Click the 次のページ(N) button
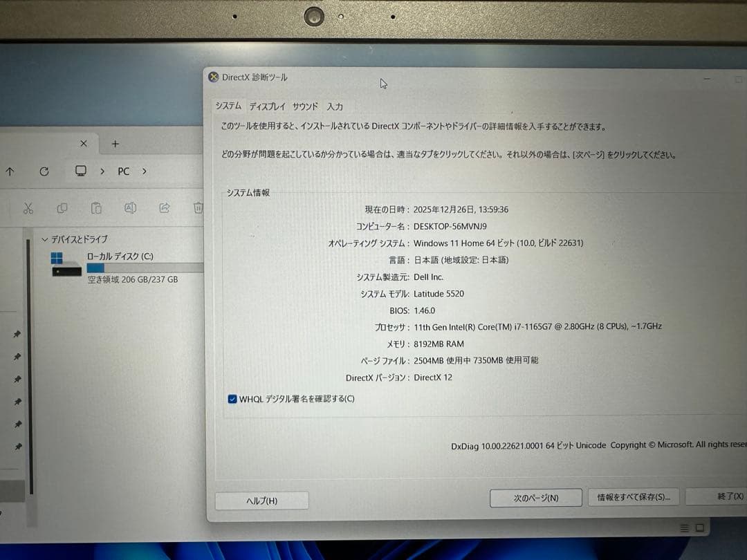The height and width of the screenshot is (560, 747). pyautogui.click(x=535, y=497)
